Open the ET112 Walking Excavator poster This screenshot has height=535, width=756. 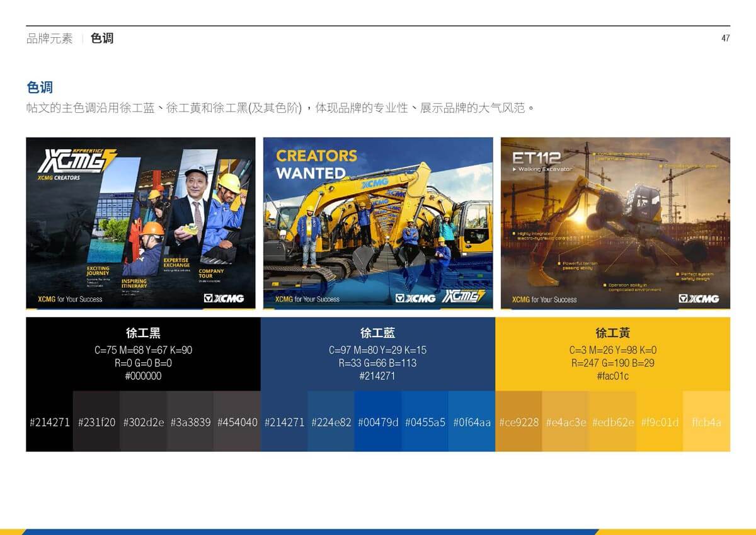tap(615, 224)
